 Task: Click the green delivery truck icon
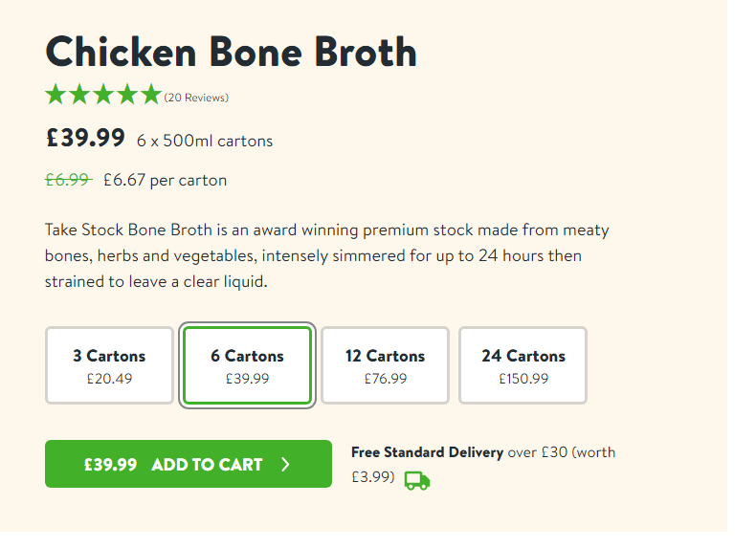(417, 480)
